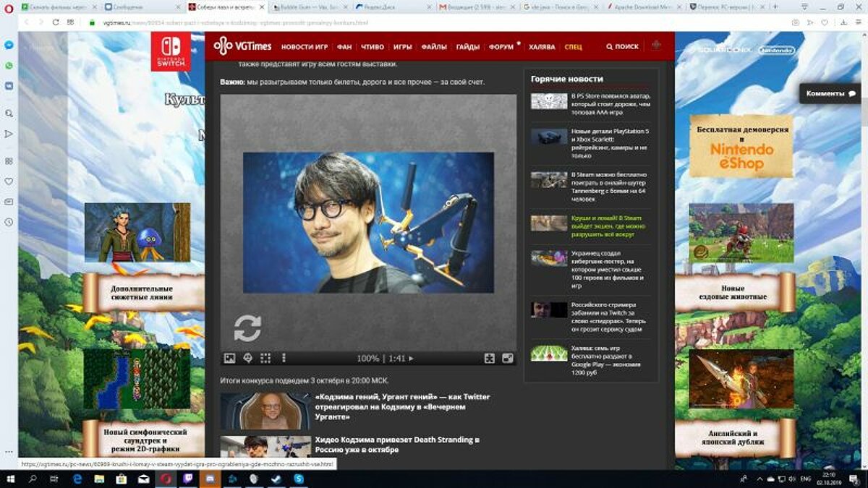Image resolution: width=868 pixels, height=488 pixels.
Task: Open the ghost-image puzzle option icon
Action: coord(247,358)
